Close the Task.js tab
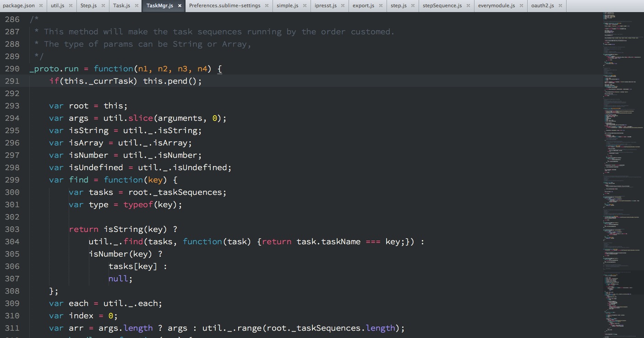The image size is (644, 338). 136,6
